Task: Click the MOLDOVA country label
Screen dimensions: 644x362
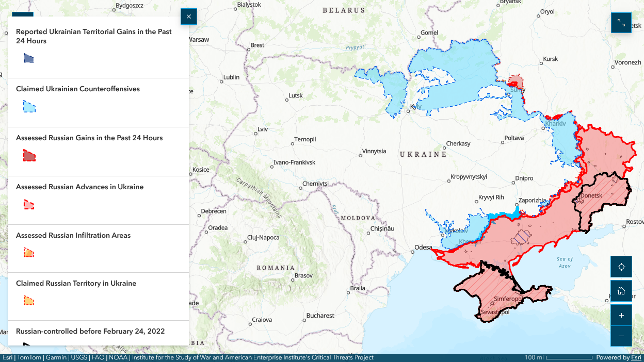Action: tap(358, 218)
